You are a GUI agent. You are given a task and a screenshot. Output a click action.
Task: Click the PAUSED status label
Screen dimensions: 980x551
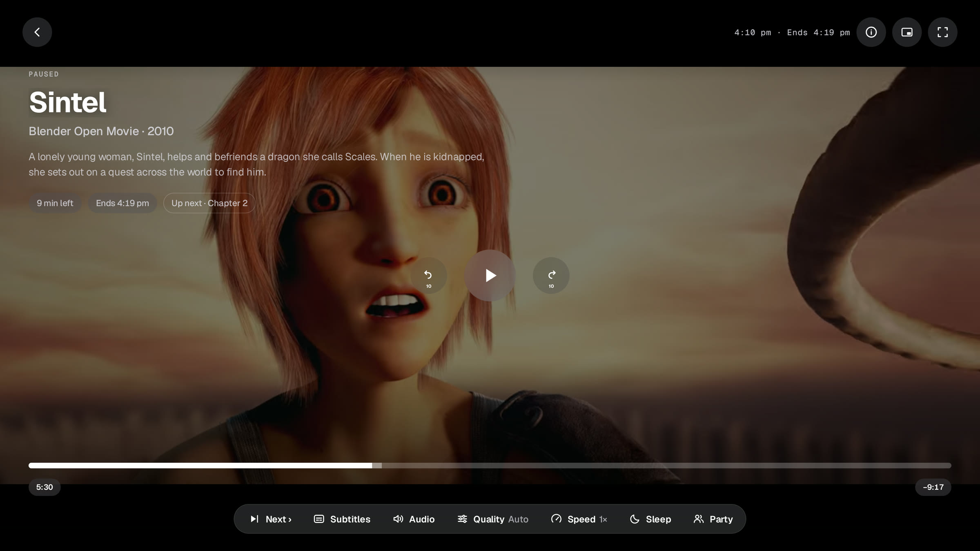point(44,74)
